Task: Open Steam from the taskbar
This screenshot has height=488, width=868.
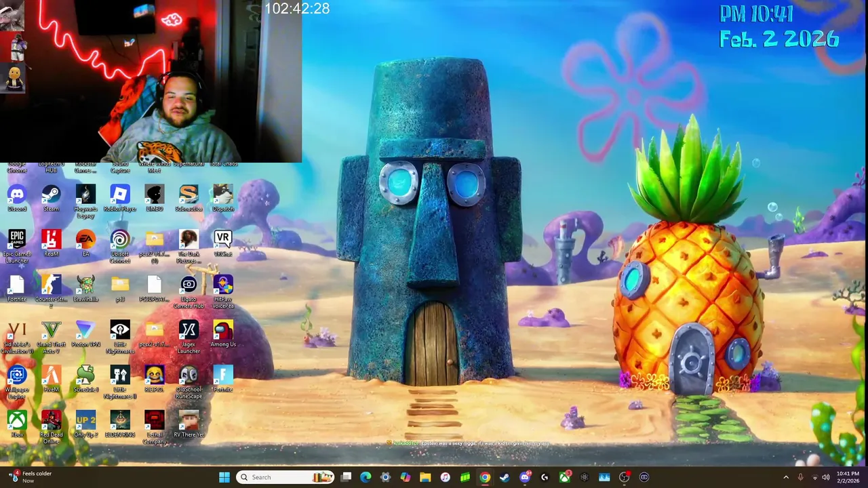Action: click(505, 477)
